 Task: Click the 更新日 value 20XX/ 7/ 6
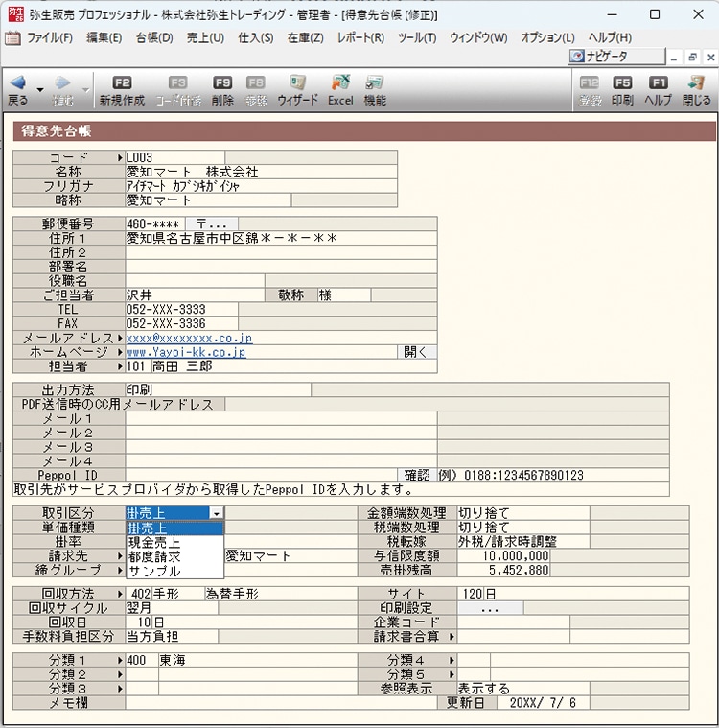click(x=543, y=703)
